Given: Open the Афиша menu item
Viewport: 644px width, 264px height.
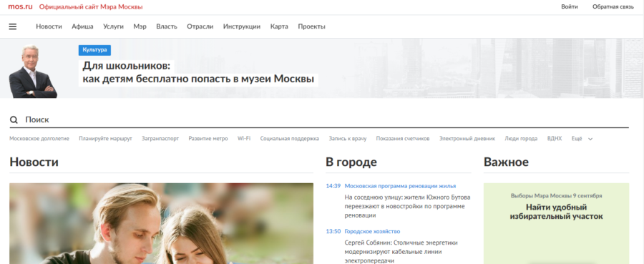Looking at the screenshot, I should pyautogui.click(x=82, y=26).
